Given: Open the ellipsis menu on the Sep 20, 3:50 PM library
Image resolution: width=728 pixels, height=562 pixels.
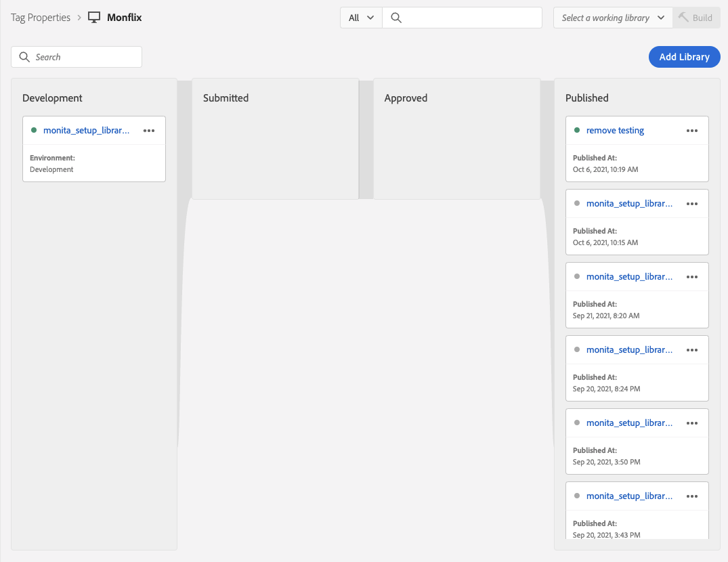Looking at the screenshot, I should point(692,423).
